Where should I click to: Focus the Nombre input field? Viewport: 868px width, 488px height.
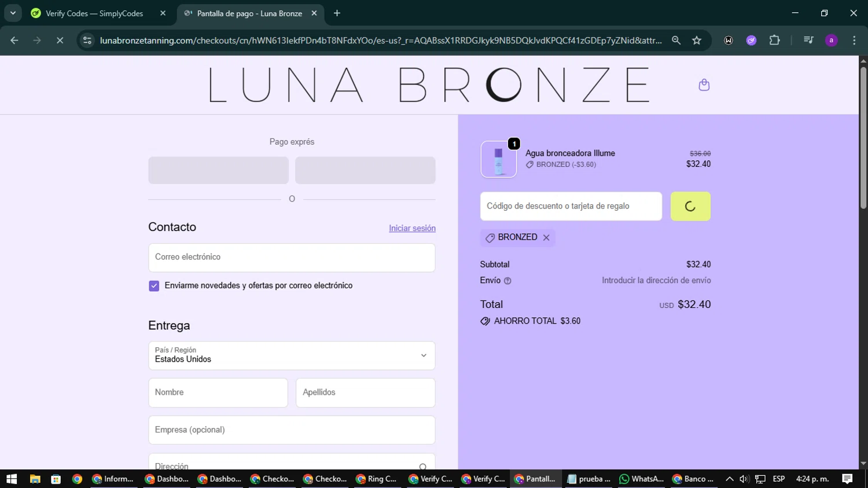(218, 393)
